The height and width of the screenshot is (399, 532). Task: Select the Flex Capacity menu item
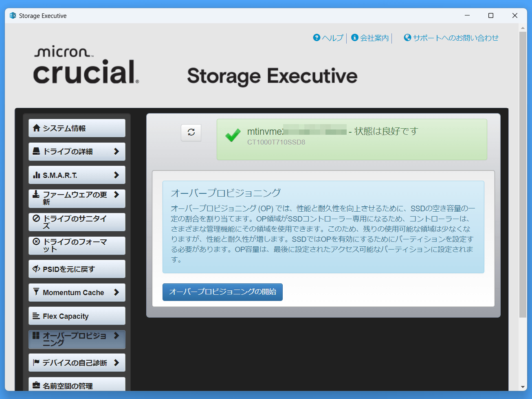click(x=77, y=316)
